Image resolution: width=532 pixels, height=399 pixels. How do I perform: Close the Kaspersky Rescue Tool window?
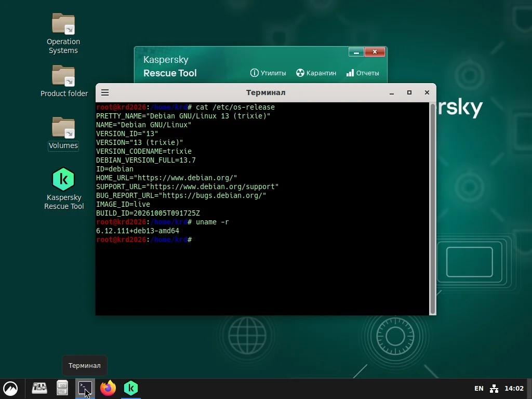pyautogui.click(x=375, y=52)
